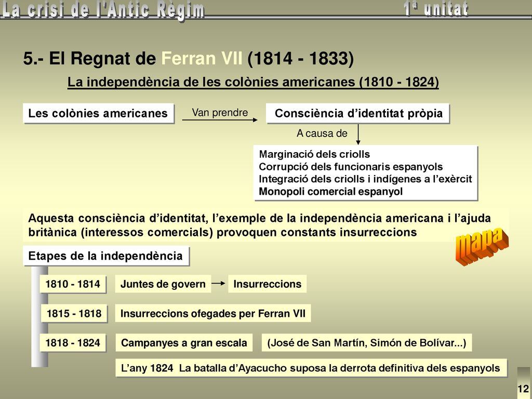The image size is (532, 399).
Task: Select the 'Etapes de la independència' heading box
Action: (106, 256)
